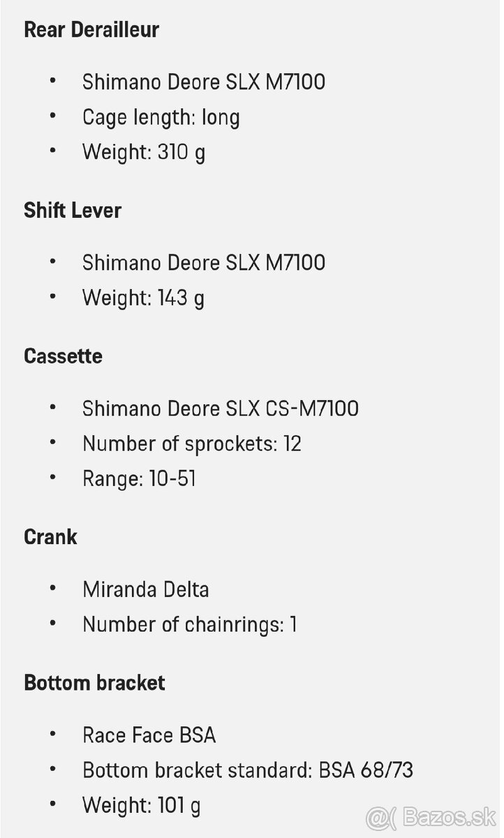Screen dimensions: 504x838
Task: Click the bullet before Race Face BSA
Action: (52, 734)
